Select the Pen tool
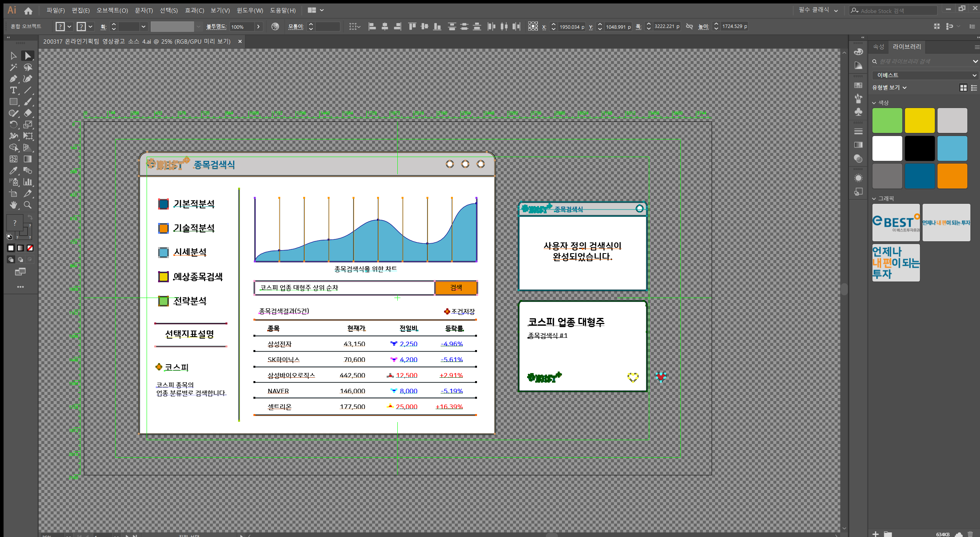980x537 pixels. [13, 79]
